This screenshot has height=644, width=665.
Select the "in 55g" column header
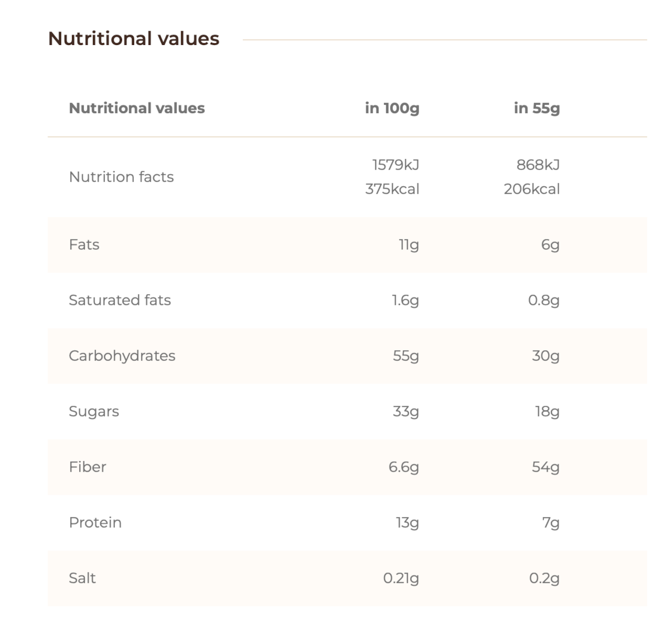click(x=536, y=108)
